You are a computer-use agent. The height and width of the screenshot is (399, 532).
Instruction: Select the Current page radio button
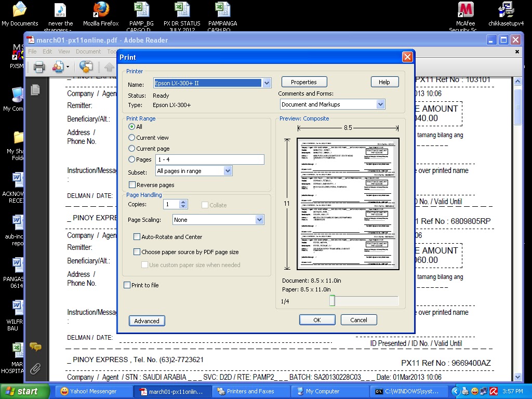coord(131,148)
